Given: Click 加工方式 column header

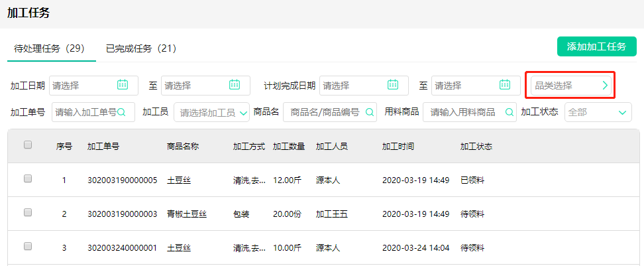Looking at the screenshot, I should pyautogui.click(x=249, y=147).
